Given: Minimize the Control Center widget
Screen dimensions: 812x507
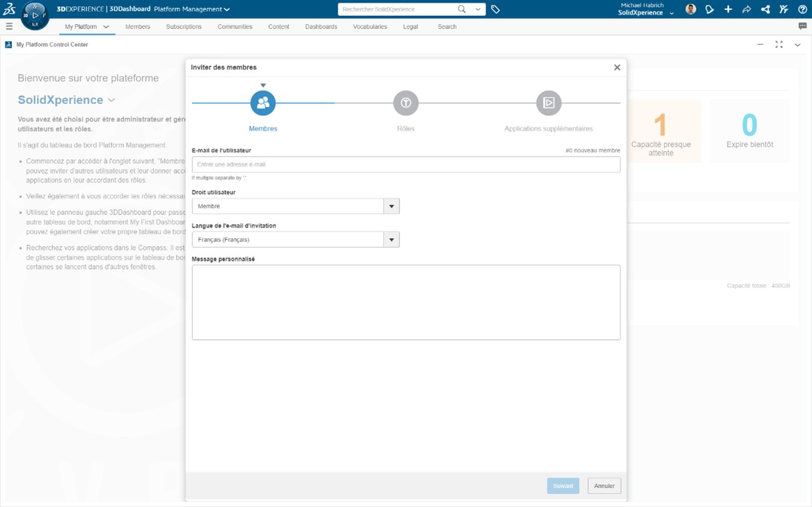Looking at the screenshot, I should tap(760, 45).
